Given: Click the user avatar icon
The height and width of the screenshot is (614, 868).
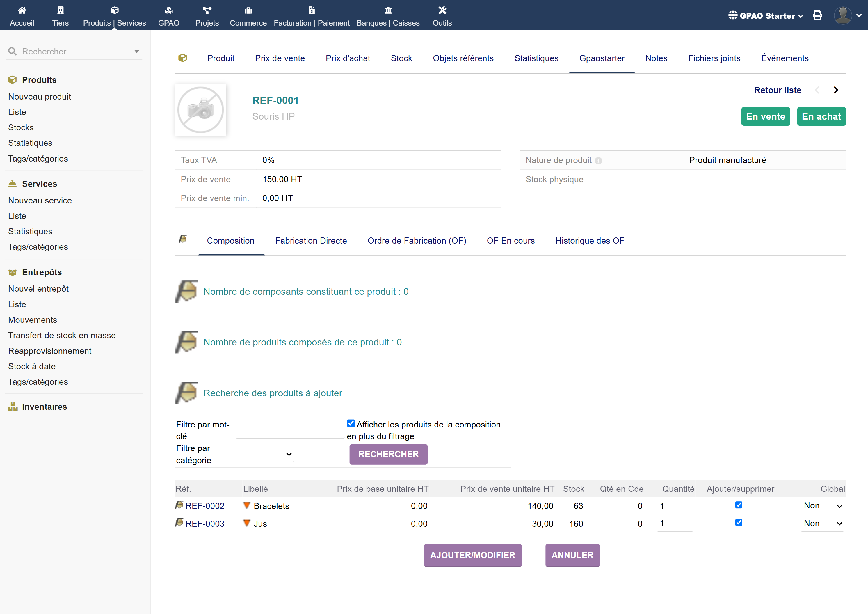Looking at the screenshot, I should [843, 15].
